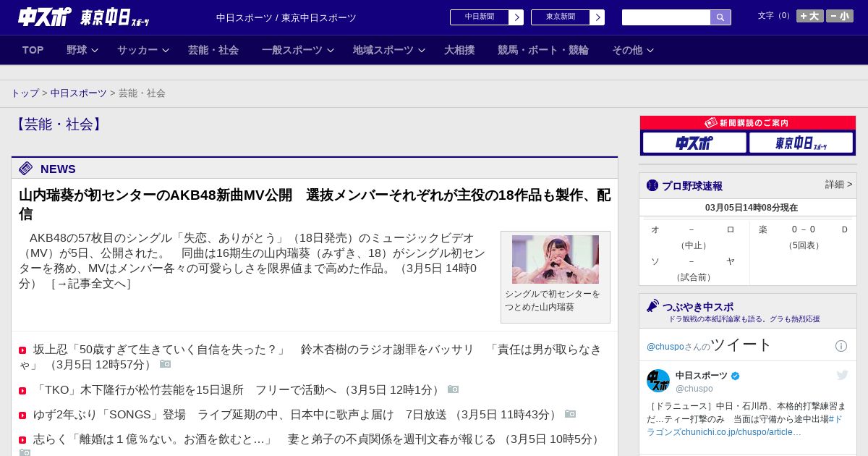Open the 坂上忍 article link

[310, 357]
